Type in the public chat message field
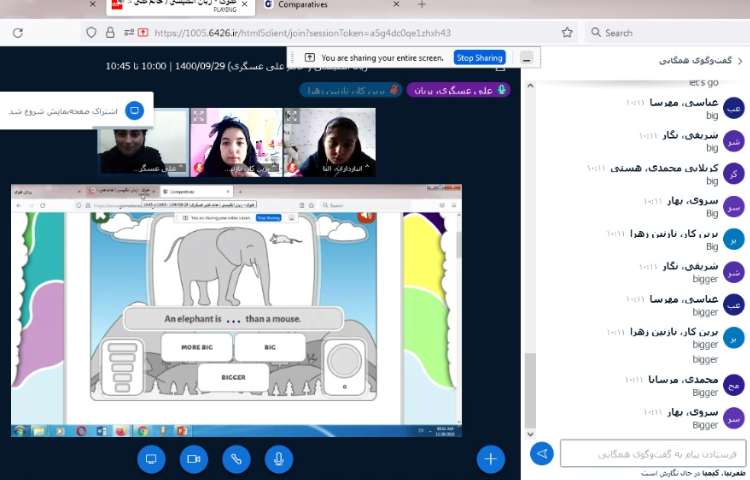Viewport: 750px width, 480px height. (x=652, y=454)
